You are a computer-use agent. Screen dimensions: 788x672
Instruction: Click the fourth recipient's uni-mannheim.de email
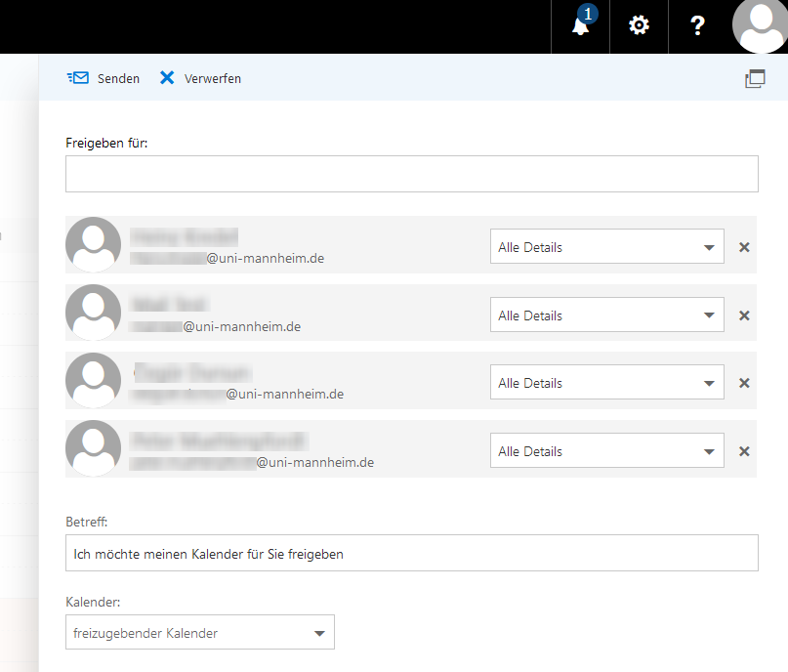(252, 462)
